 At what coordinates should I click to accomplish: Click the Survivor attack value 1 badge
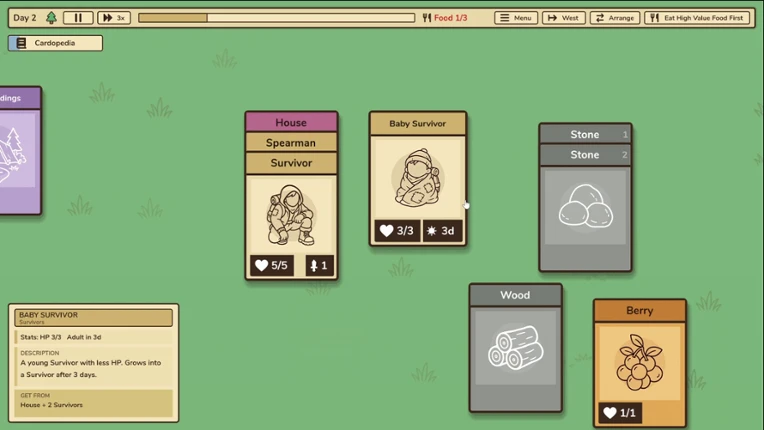[x=320, y=265]
